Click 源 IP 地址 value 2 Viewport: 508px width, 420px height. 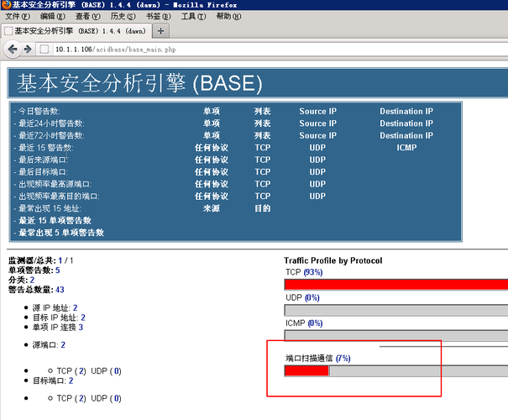click(76, 307)
